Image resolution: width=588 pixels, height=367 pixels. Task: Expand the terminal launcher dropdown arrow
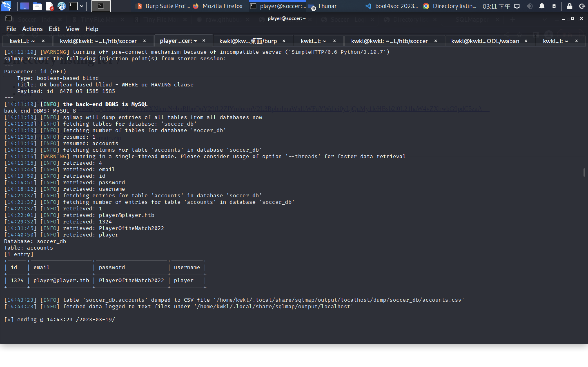point(82,6)
